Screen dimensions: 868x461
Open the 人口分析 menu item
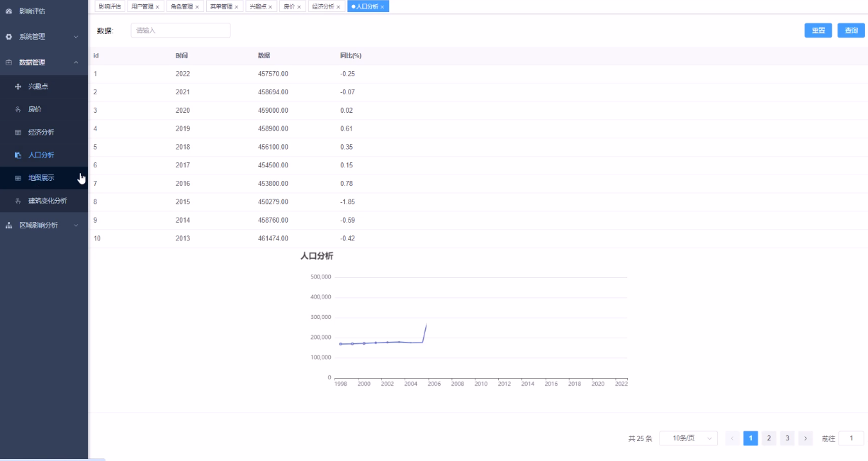pyautogui.click(x=41, y=155)
